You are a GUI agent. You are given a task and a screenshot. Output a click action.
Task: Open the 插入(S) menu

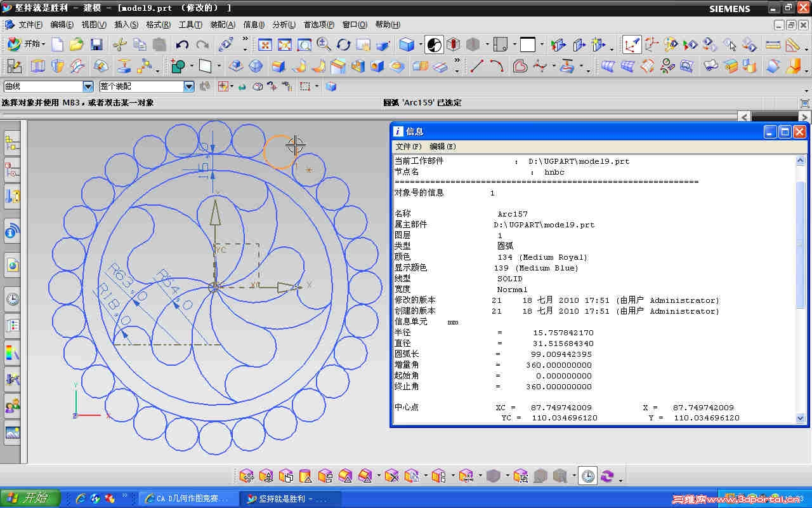[x=126, y=25]
